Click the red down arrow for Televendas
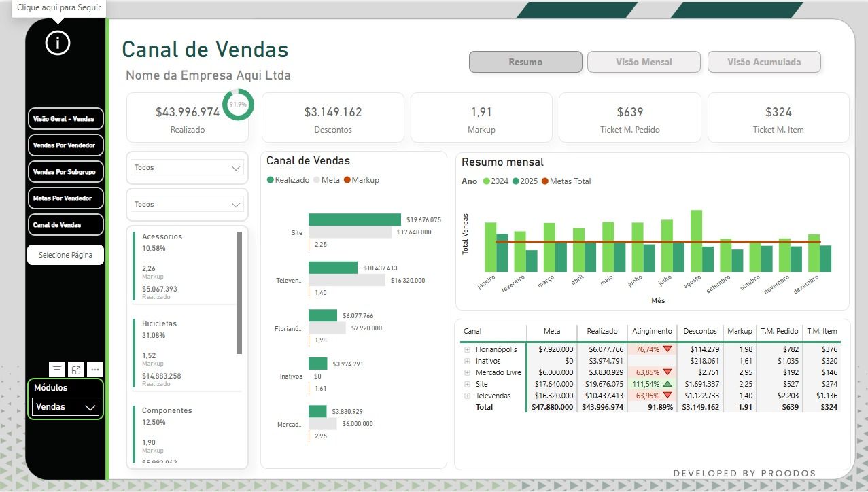 click(x=667, y=396)
